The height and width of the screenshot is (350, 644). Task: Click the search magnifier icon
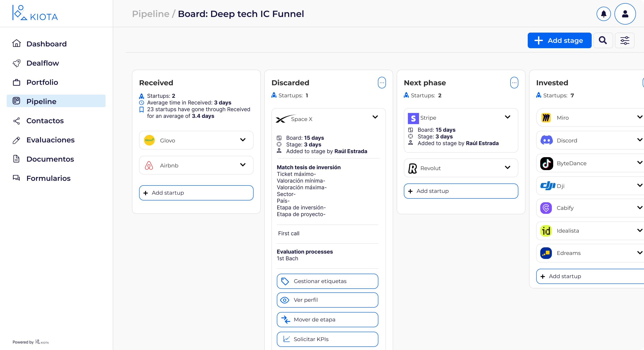click(603, 40)
